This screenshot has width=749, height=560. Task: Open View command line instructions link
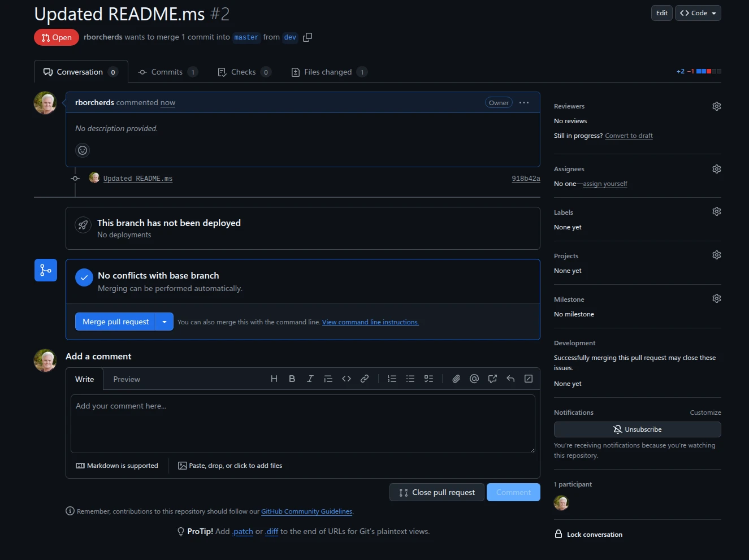(x=370, y=322)
